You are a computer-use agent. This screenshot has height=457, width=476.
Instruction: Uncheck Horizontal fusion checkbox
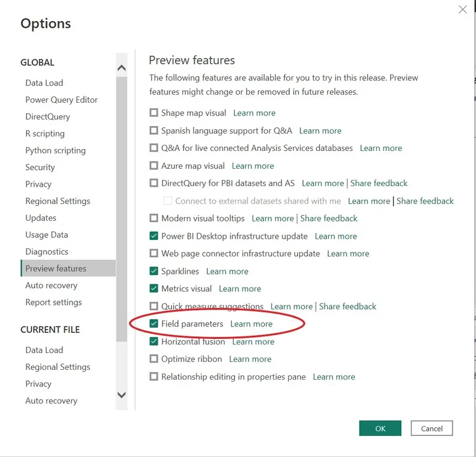coord(154,341)
